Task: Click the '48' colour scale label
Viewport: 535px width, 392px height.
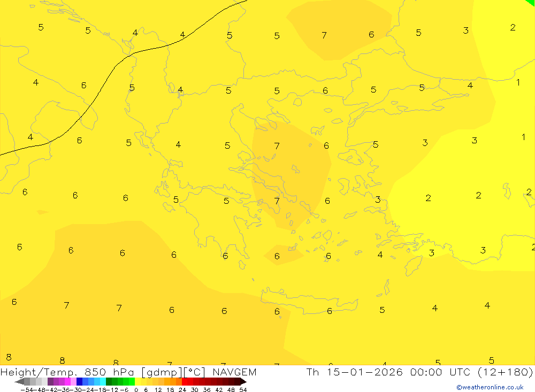Action: tap(231, 390)
